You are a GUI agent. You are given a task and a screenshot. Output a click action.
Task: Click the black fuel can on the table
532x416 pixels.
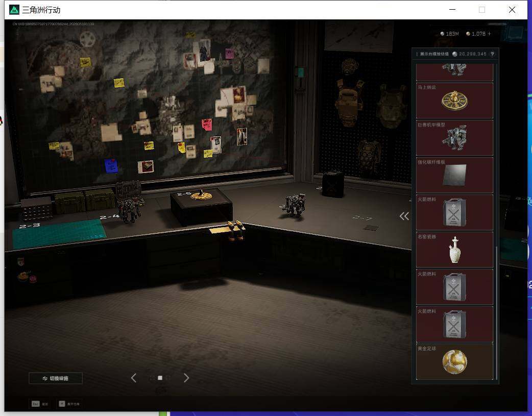(332, 184)
